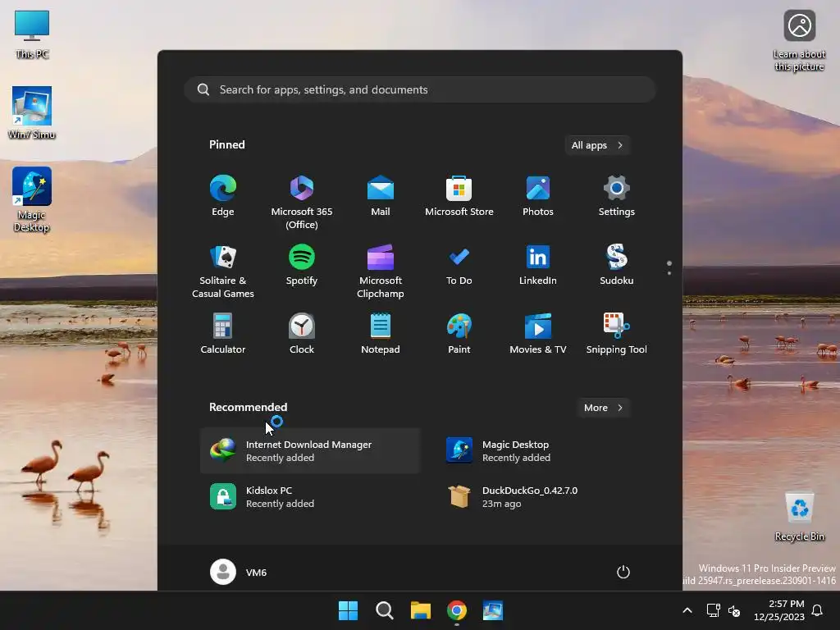The height and width of the screenshot is (630, 840).
Task: Open Settings from the pinned apps
Action: pyautogui.click(x=617, y=195)
